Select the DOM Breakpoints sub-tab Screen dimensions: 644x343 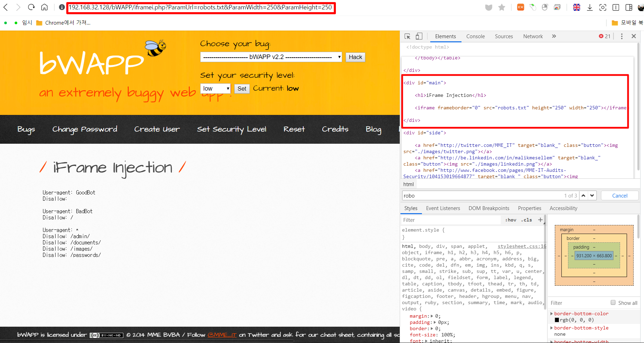[x=489, y=208]
